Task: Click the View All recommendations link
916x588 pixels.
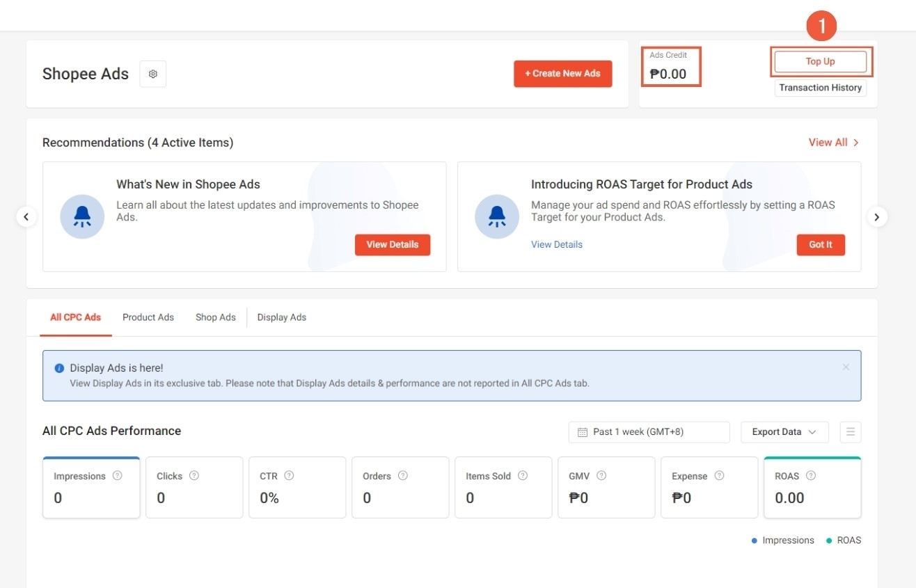Action: pyautogui.click(x=834, y=142)
